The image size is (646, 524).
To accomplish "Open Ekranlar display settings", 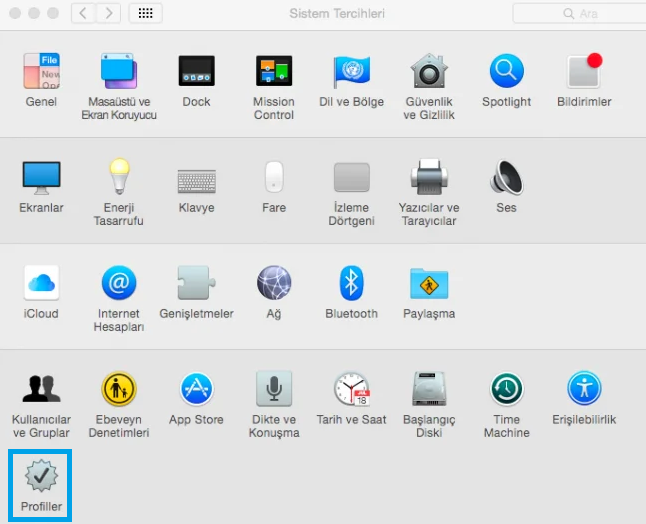I will [41, 178].
